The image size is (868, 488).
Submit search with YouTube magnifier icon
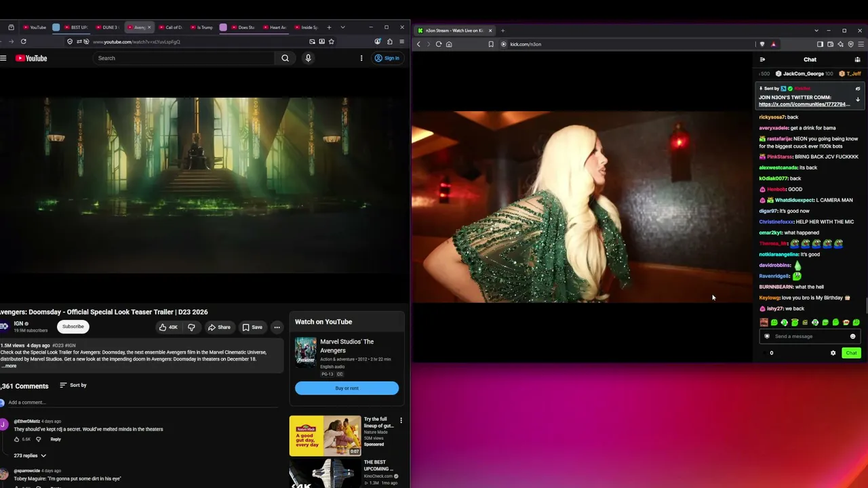point(285,58)
